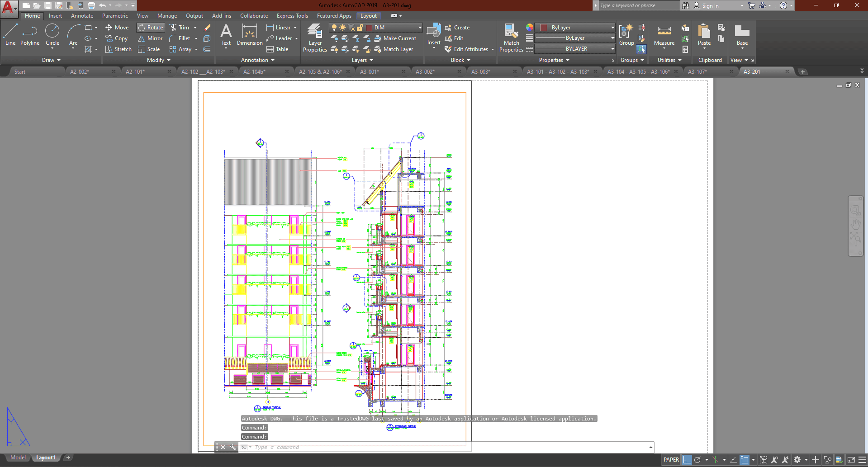Switch to the Annotate ribbon tab
Image resolution: width=868 pixels, height=467 pixels.
(x=82, y=16)
